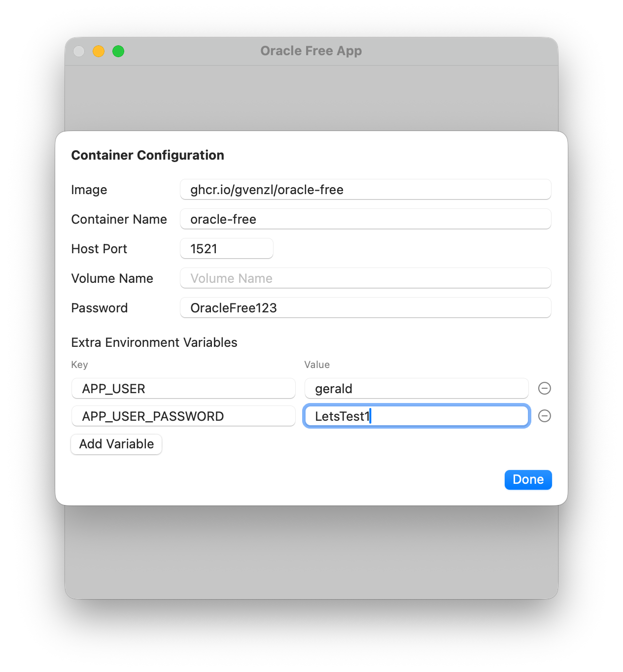Select the Container Name field

(365, 219)
